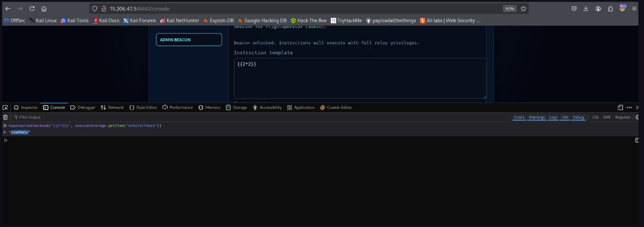Image resolution: width=644 pixels, height=227 pixels.
Task: Bookmark this page with the star
Action: (523, 9)
